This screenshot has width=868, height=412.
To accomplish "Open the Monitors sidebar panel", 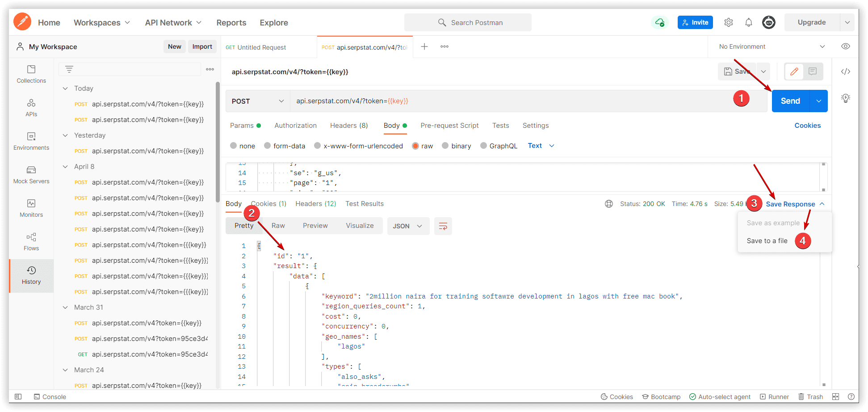I will click(x=31, y=208).
